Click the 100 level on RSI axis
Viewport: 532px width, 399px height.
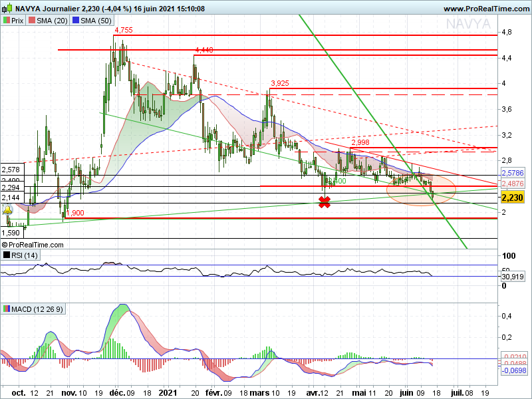click(509, 256)
